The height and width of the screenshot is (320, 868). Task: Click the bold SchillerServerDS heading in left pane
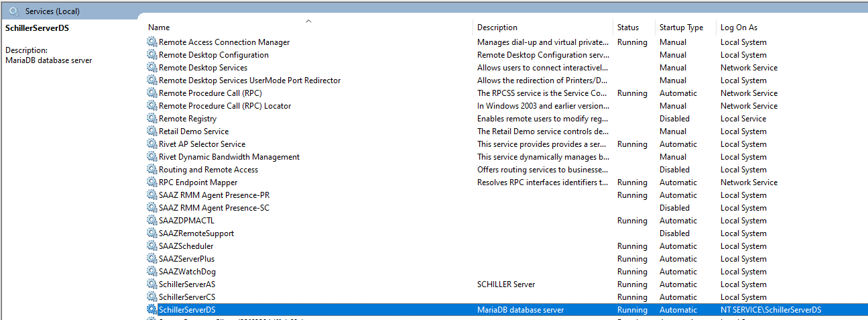(37, 28)
